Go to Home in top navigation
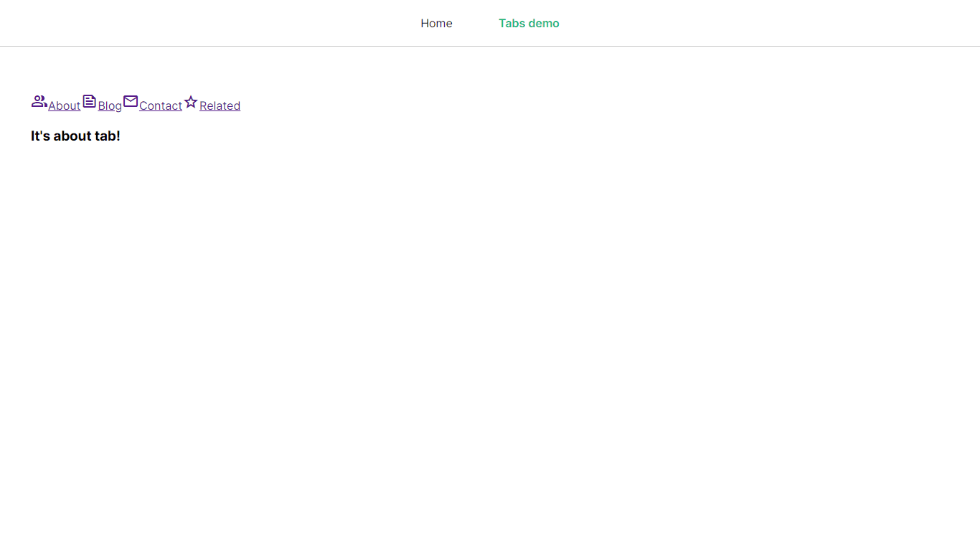Viewport: 980px width, 551px height. click(436, 23)
